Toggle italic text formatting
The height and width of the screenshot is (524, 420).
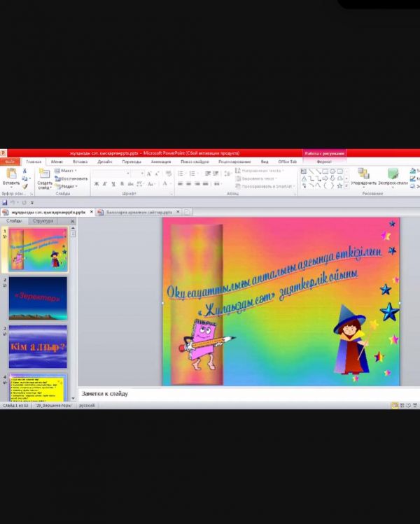[104, 184]
